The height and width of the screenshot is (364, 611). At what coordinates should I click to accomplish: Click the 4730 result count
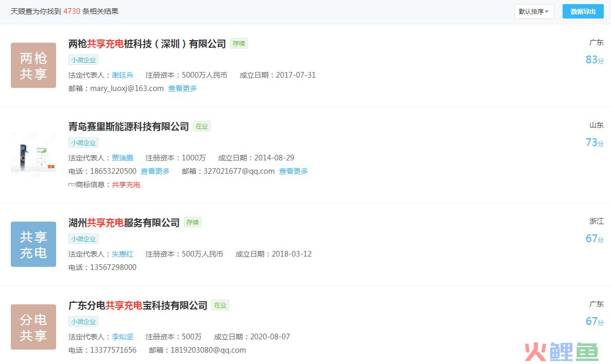click(72, 12)
